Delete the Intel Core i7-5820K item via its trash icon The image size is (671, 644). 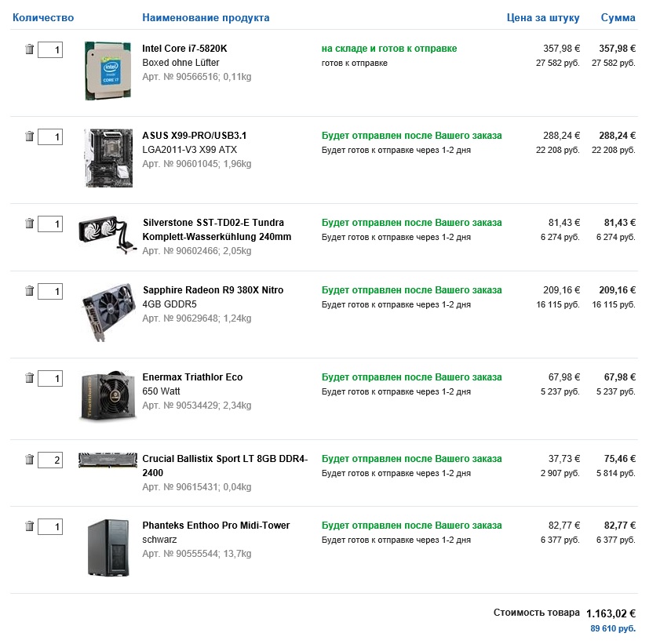point(29,49)
